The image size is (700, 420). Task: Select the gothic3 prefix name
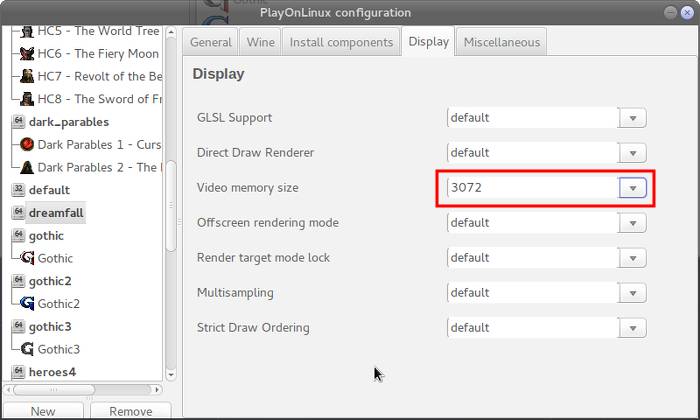(50, 327)
